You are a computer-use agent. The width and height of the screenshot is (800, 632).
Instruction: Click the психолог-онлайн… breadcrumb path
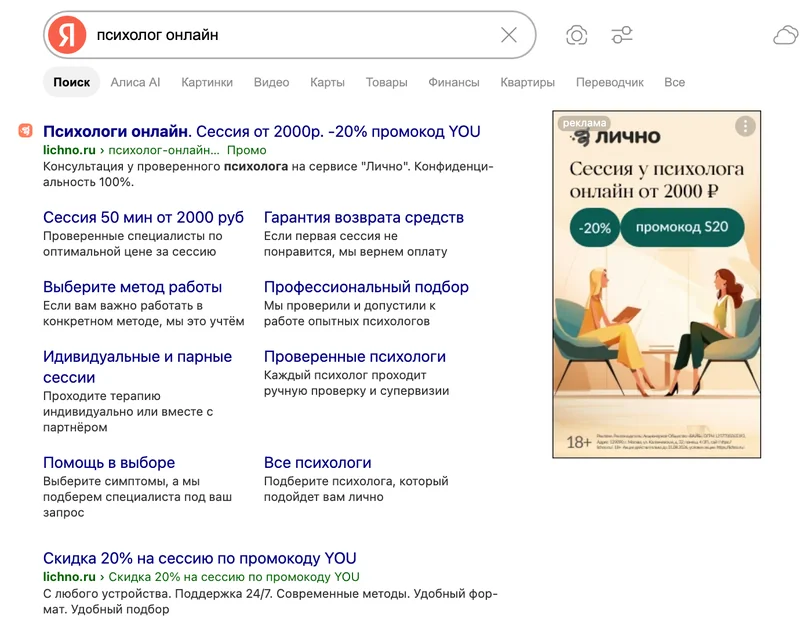[x=164, y=150]
